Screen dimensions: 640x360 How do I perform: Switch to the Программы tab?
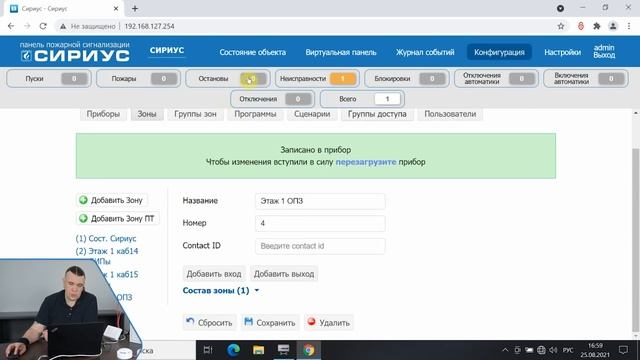pyautogui.click(x=255, y=114)
